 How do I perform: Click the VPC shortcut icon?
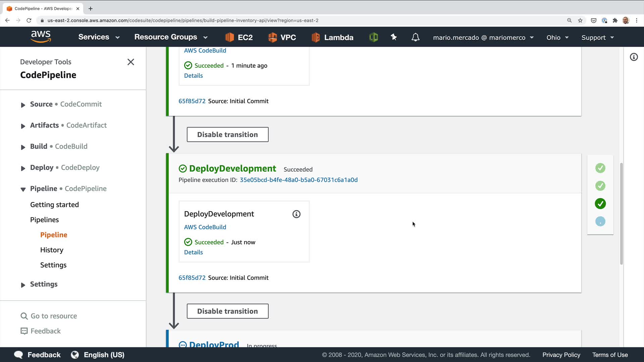pyautogui.click(x=272, y=37)
